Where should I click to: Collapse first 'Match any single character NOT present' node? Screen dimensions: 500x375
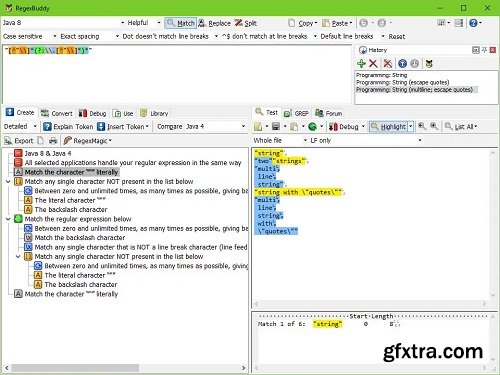(x=8, y=182)
